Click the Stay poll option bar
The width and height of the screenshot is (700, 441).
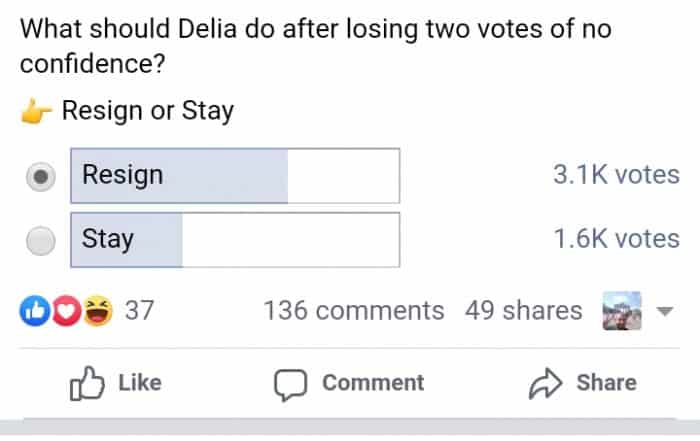click(235, 240)
